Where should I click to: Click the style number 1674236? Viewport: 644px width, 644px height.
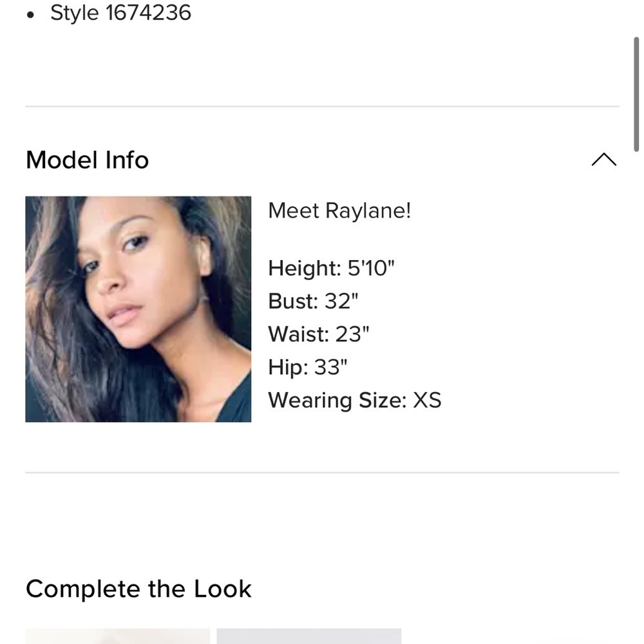point(148,12)
